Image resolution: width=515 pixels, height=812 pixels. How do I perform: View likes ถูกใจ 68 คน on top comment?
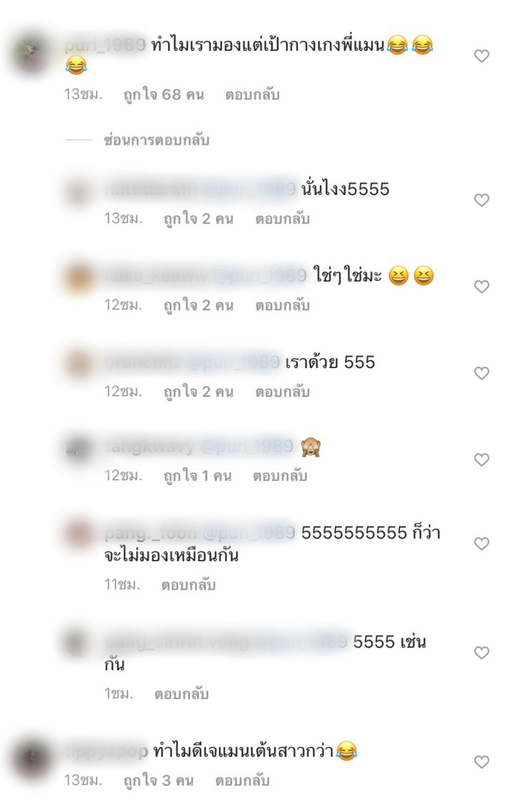point(163,95)
